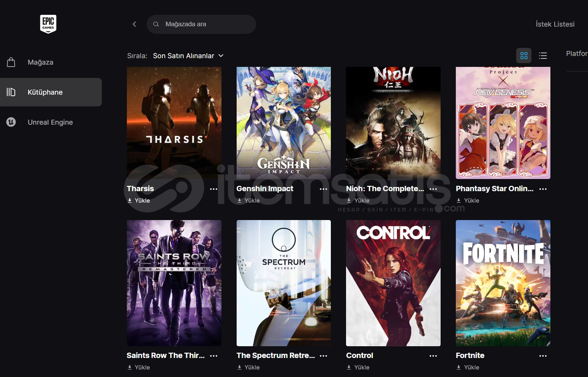Click the Saints Row The Thir... title
The height and width of the screenshot is (377, 588).
tap(166, 355)
